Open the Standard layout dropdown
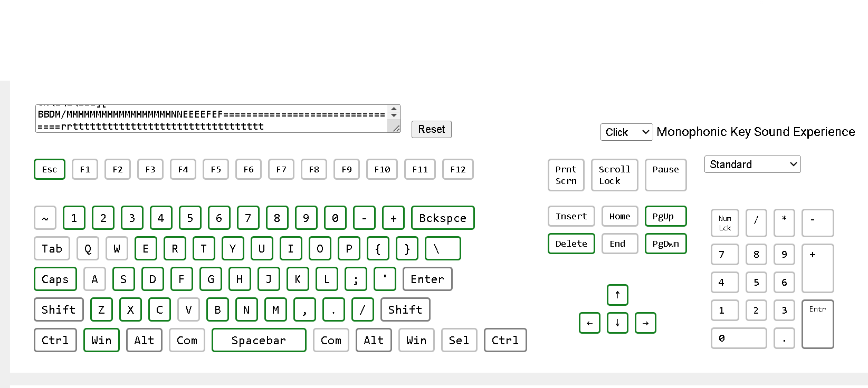The height and width of the screenshot is (388, 868). pyautogui.click(x=752, y=164)
